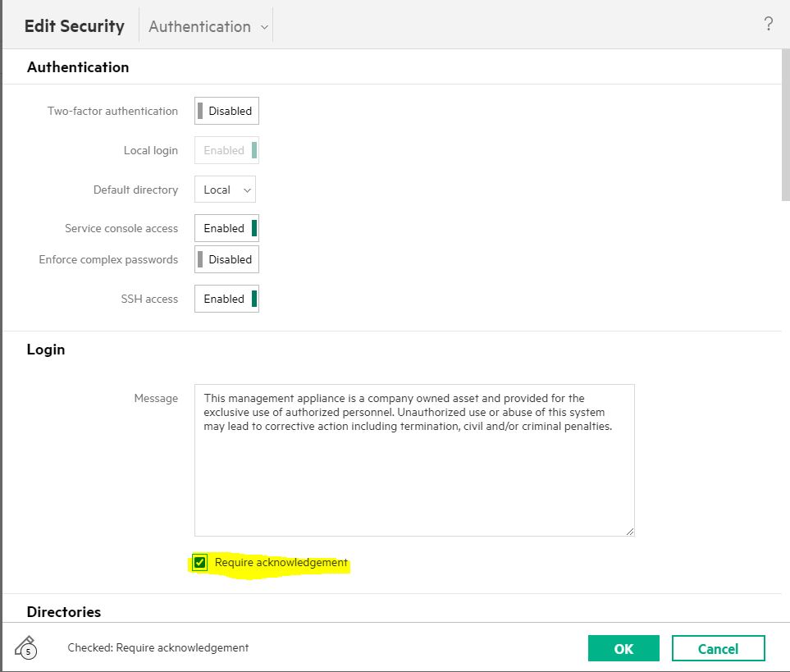Open the Authentication section selector in the header

pos(205,25)
